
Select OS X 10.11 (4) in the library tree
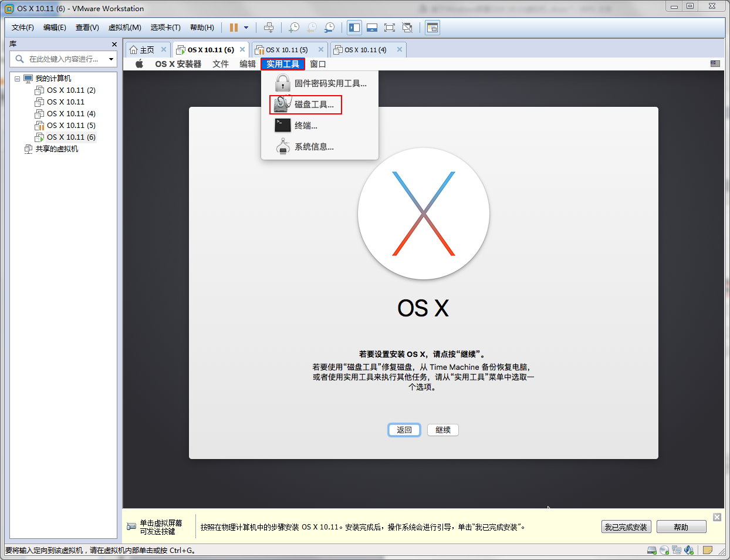(x=71, y=114)
